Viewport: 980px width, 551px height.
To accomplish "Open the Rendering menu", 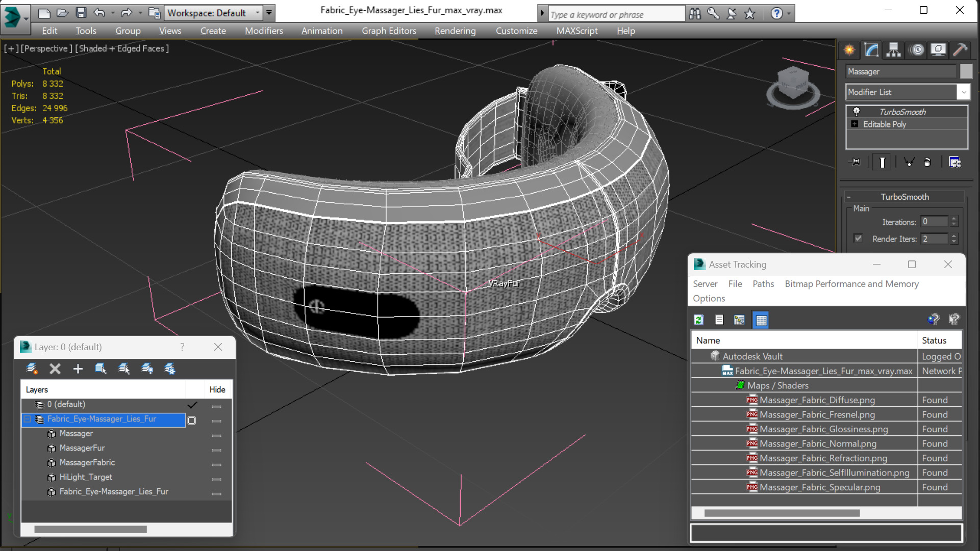I will pos(455,31).
